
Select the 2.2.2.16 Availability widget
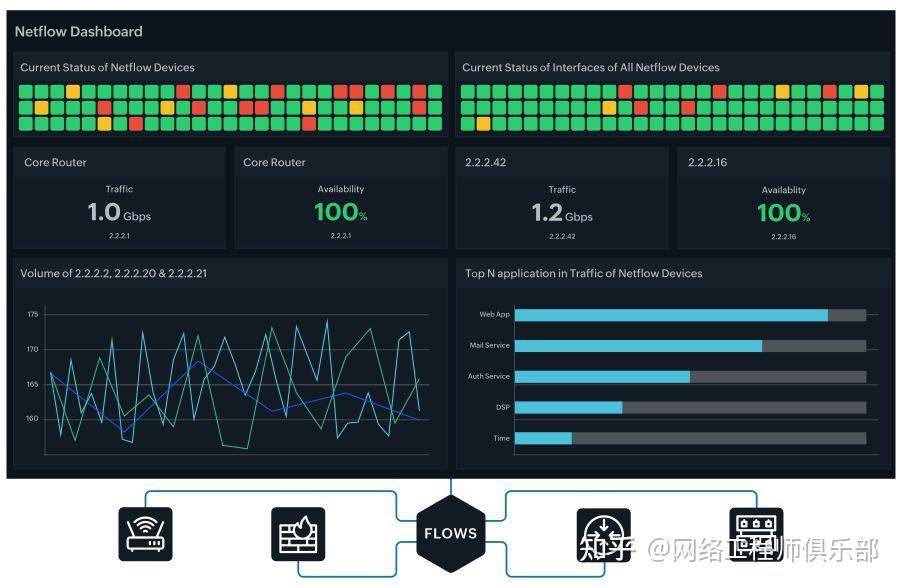click(x=783, y=198)
